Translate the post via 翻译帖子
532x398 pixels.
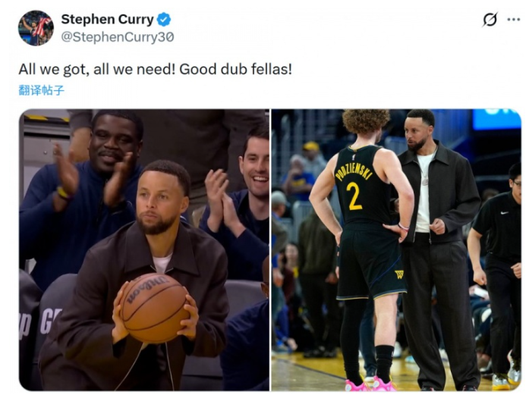[41, 90]
